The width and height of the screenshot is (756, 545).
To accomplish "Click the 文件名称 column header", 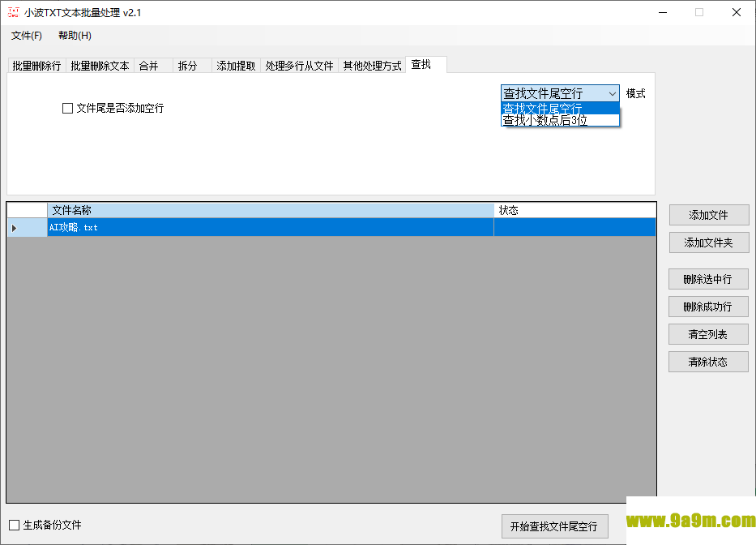I will coord(271,211).
